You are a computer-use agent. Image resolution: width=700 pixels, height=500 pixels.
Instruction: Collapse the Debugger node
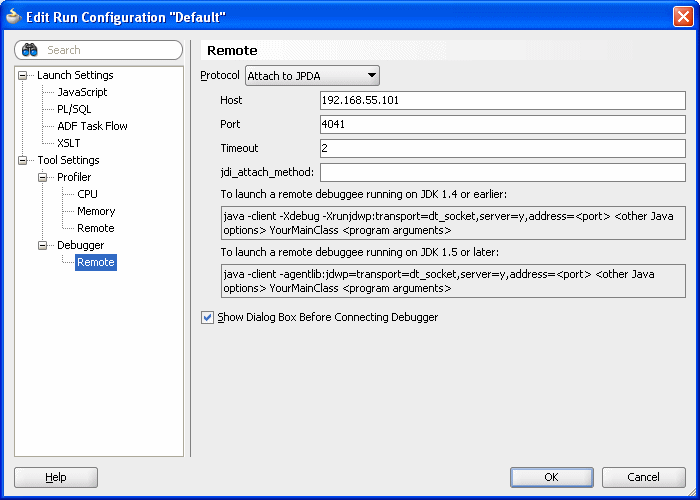coord(42,245)
